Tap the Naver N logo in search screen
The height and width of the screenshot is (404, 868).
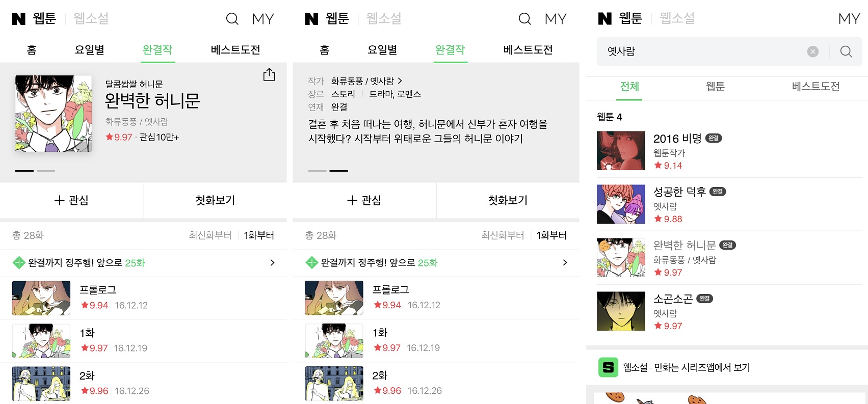604,19
